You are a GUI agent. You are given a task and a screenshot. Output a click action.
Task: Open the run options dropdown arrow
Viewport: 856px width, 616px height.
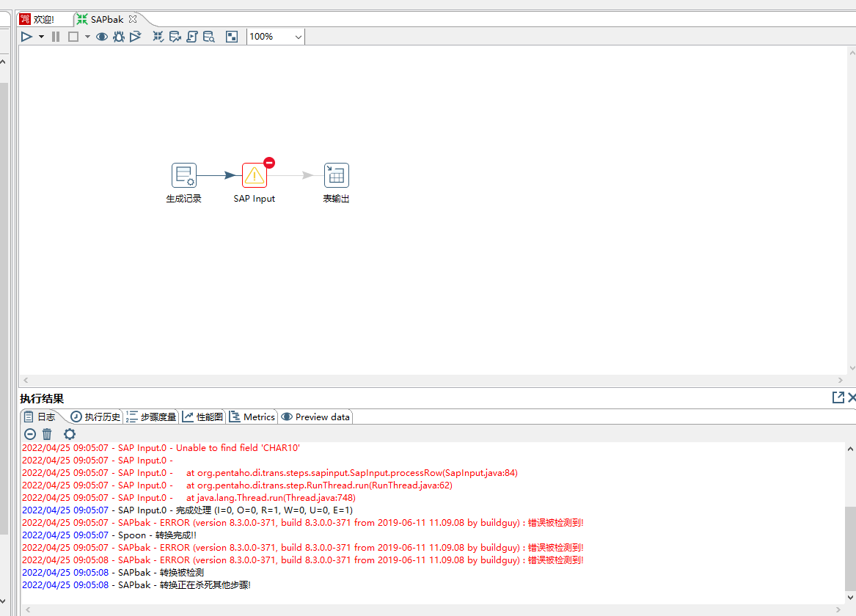[41, 37]
